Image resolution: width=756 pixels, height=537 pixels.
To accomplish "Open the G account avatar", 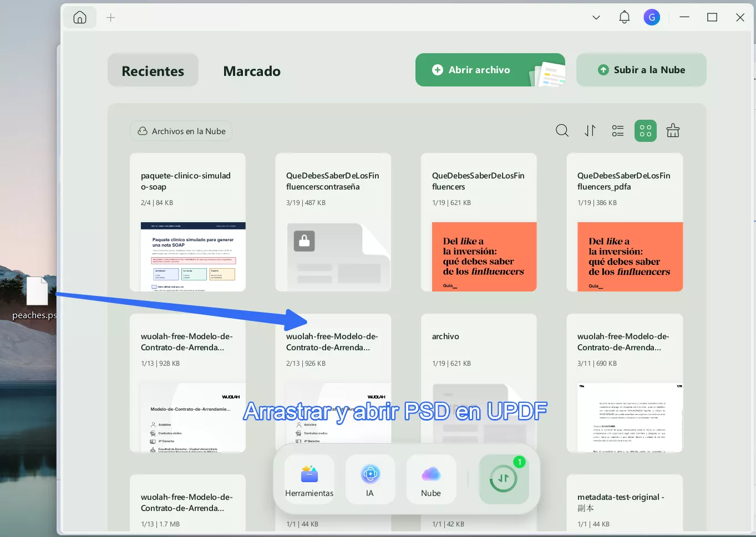I will tap(652, 17).
